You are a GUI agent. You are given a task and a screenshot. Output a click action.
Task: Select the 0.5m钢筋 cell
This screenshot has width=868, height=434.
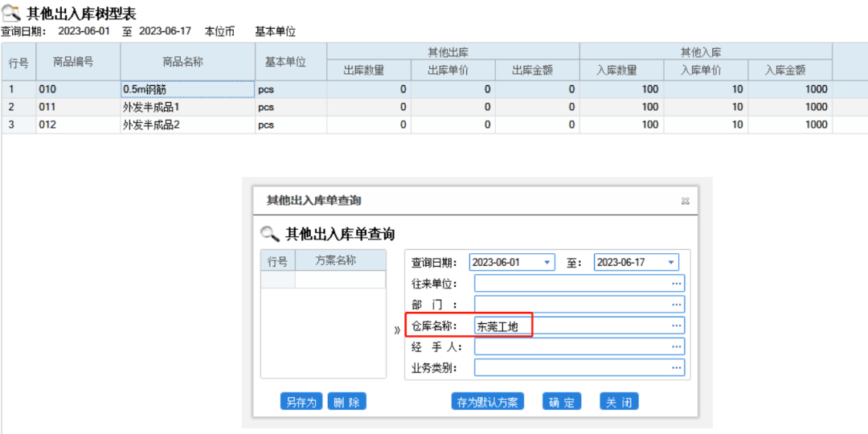click(187, 89)
